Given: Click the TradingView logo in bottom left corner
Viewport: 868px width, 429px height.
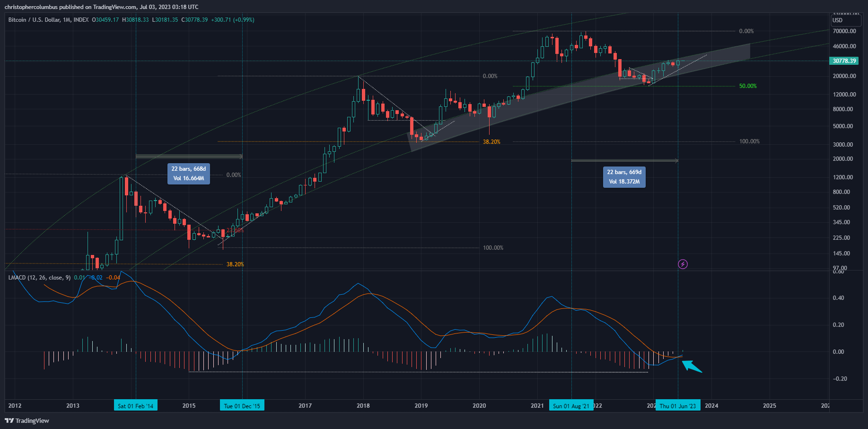Looking at the screenshot, I should [8, 420].
